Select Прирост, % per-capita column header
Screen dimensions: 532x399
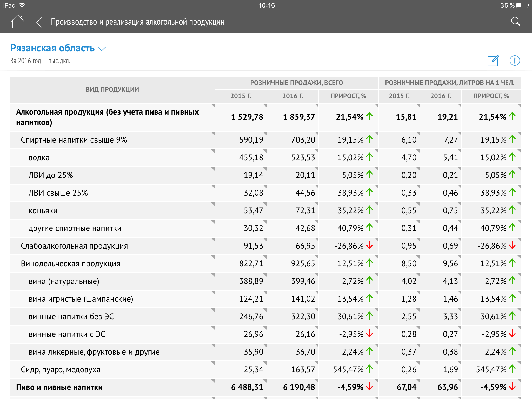pyautogui.click(x=491, y=96)
